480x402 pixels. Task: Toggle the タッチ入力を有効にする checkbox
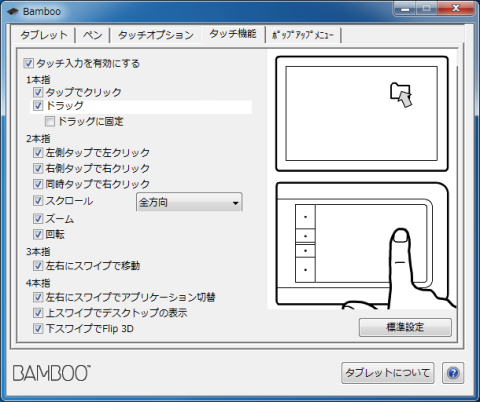pos(28,63)
